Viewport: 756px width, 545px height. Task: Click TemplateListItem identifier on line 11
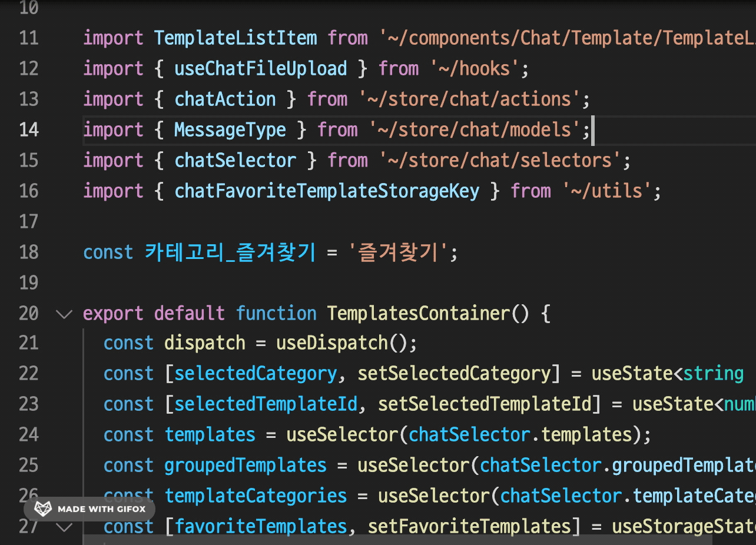coord(236,38)
